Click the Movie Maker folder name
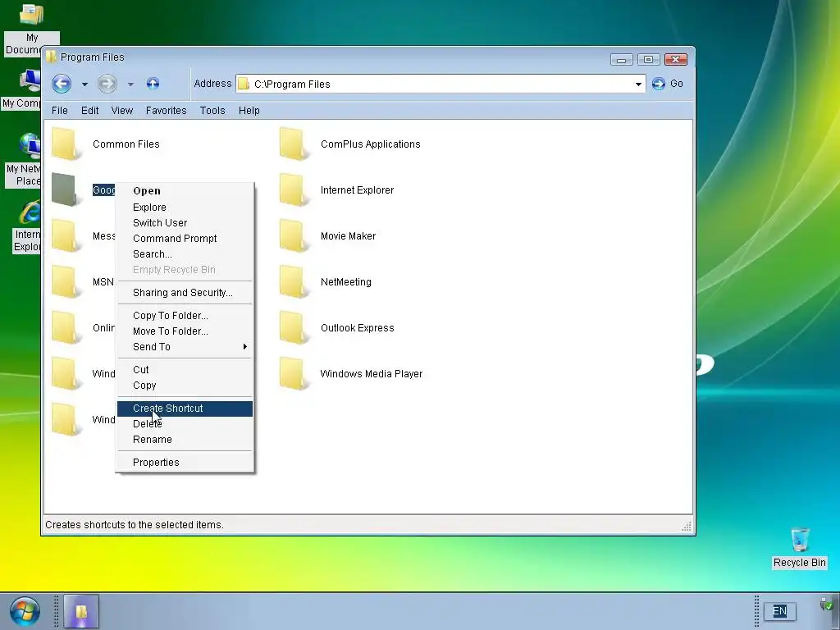This screenshot has width=840, height=630. (348, 236)
